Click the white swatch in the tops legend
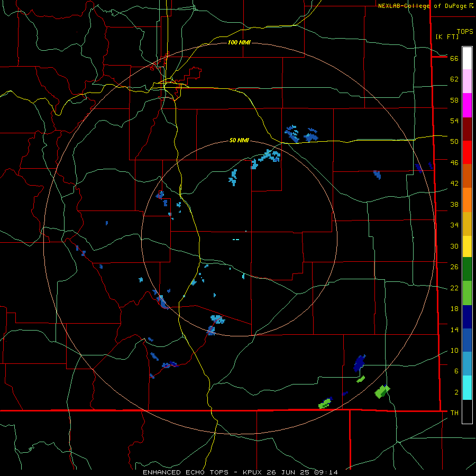Screen dimensions: 476x476 coord(467,58)
